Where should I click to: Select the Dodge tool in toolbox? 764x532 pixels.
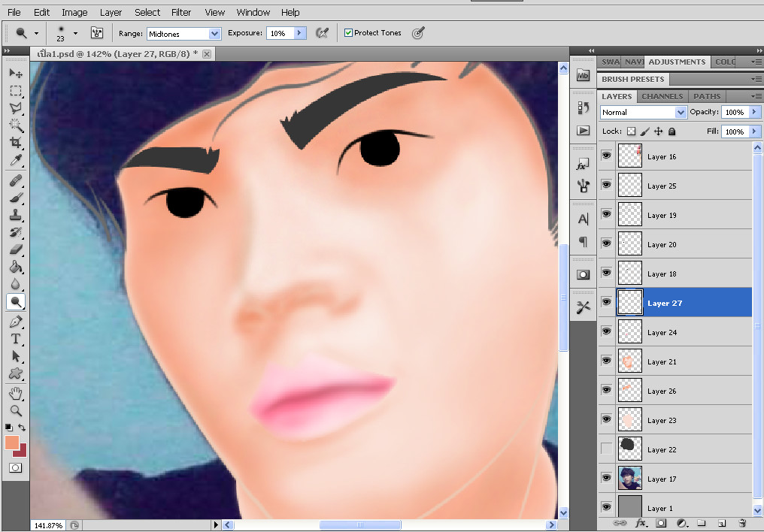click(16, 302)
